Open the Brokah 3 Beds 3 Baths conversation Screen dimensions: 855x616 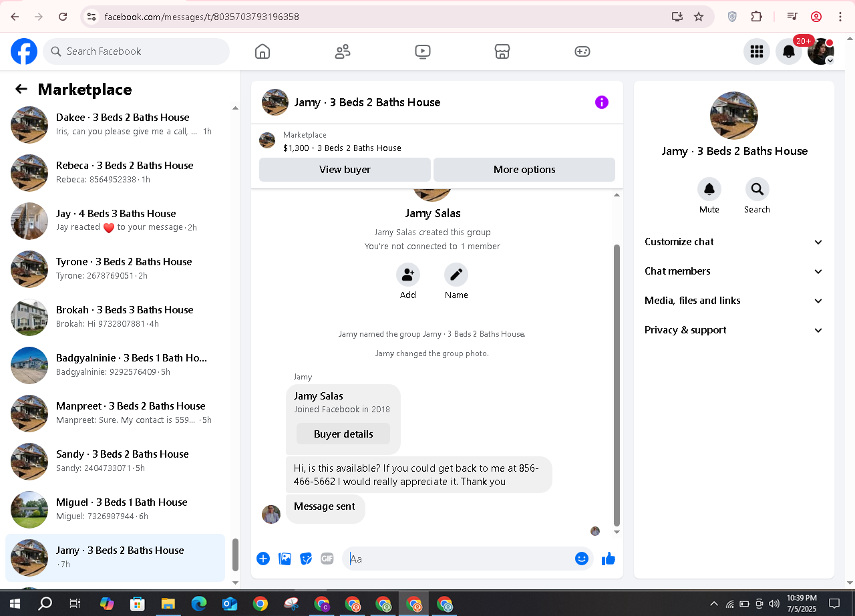[116, 317]
